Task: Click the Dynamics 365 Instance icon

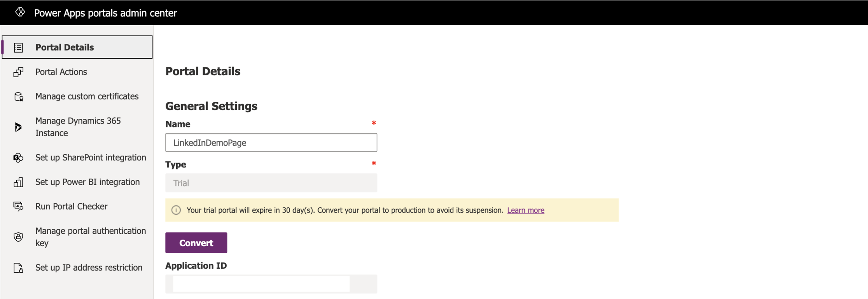Action: pos(18,127)
